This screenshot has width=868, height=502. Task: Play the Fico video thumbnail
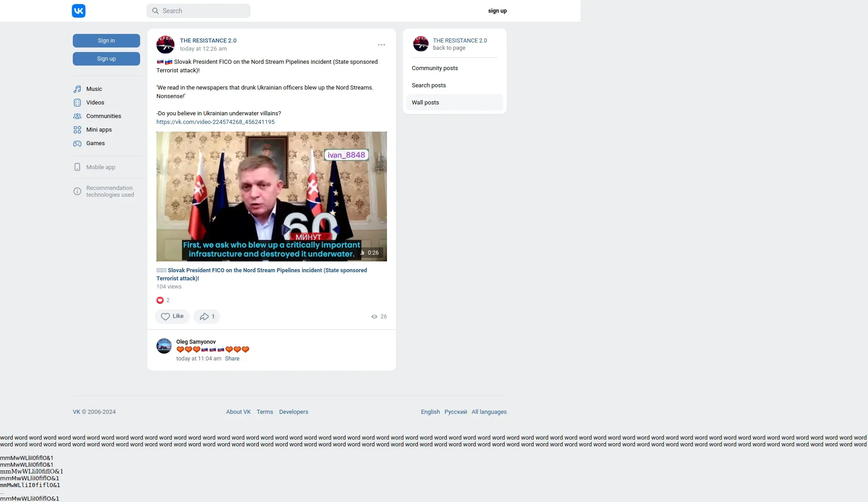pyautogui.click(x=271, y=196)
